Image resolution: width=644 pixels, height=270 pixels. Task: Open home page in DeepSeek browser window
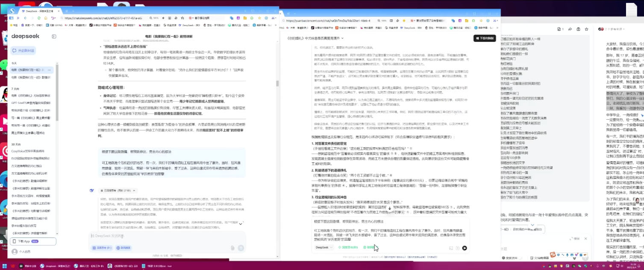(46, 18)
